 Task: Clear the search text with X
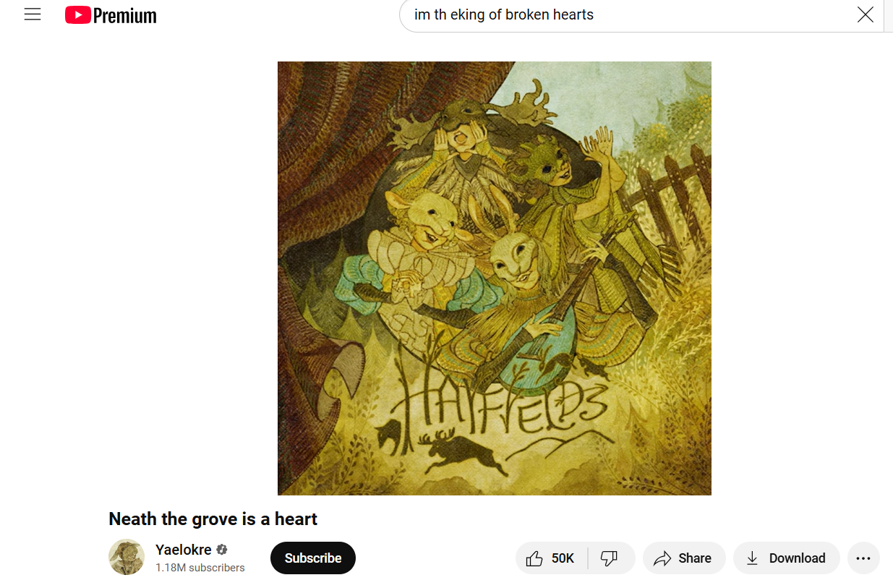tap(865, 14)
